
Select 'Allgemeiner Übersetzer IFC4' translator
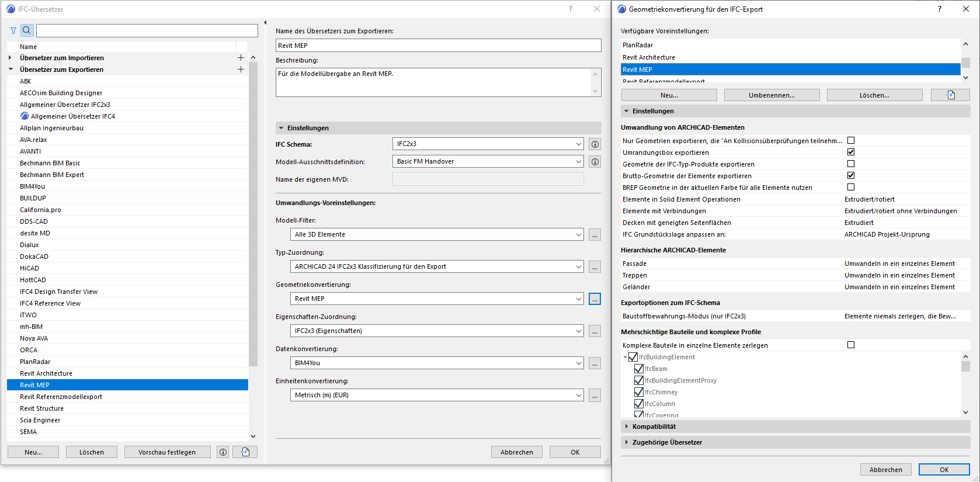pyautogui.click(x=127, y=116)
